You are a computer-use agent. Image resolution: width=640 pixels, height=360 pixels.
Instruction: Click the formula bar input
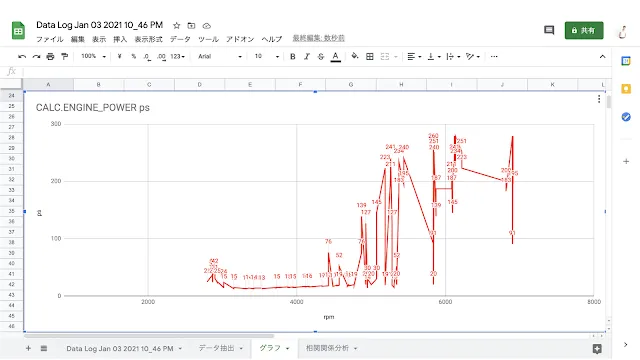point(317,72)
